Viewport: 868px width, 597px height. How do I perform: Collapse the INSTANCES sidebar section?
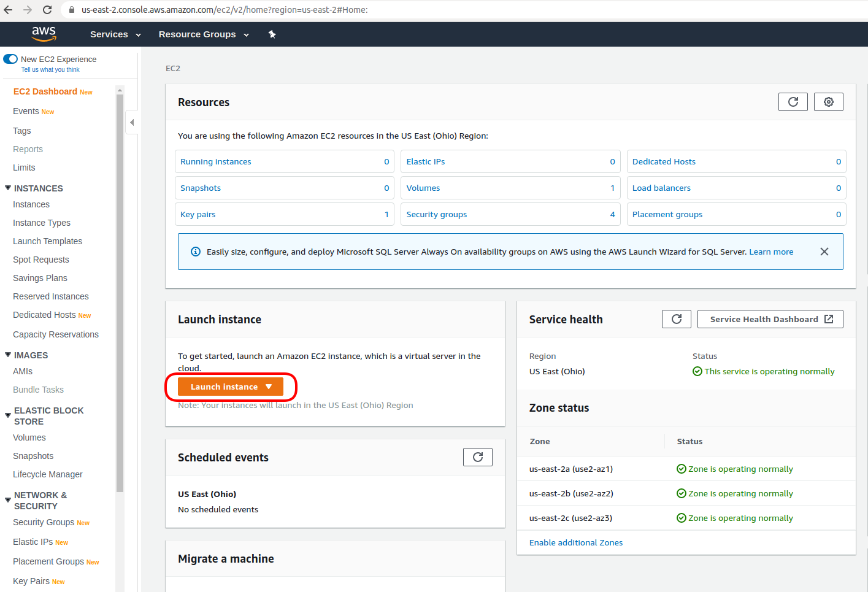tap(8, 188)
